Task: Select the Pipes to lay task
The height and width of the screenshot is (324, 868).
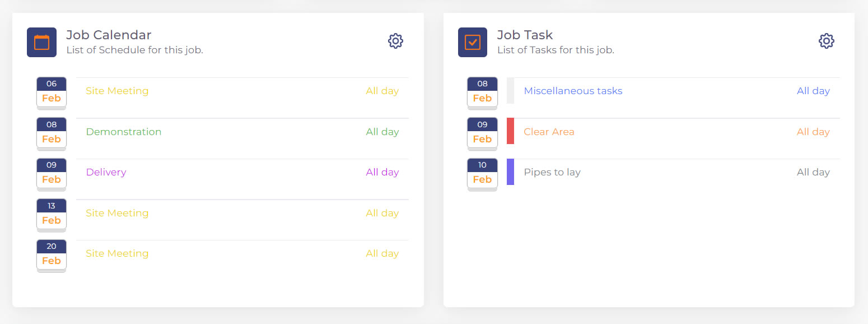Action: [552, 172]
